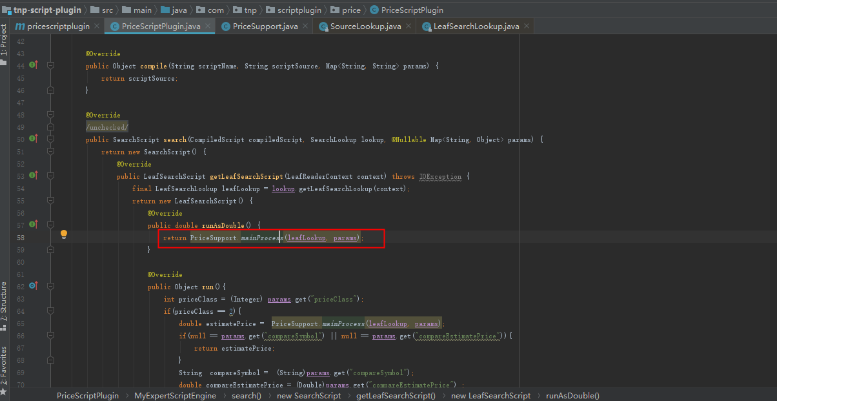Click the lightbulb quick-fix icon on line 58
The image size is (868, 401).
point(64,234)
